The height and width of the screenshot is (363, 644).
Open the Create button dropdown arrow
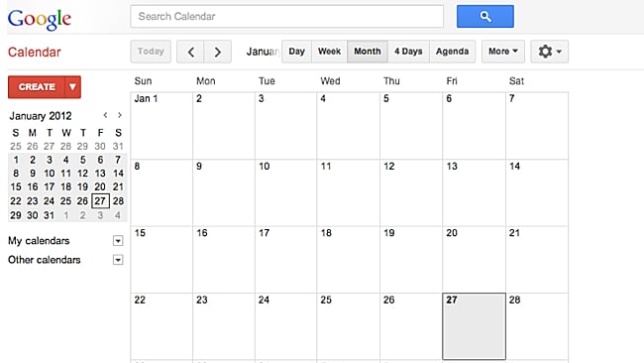click(x=72, y=86)
